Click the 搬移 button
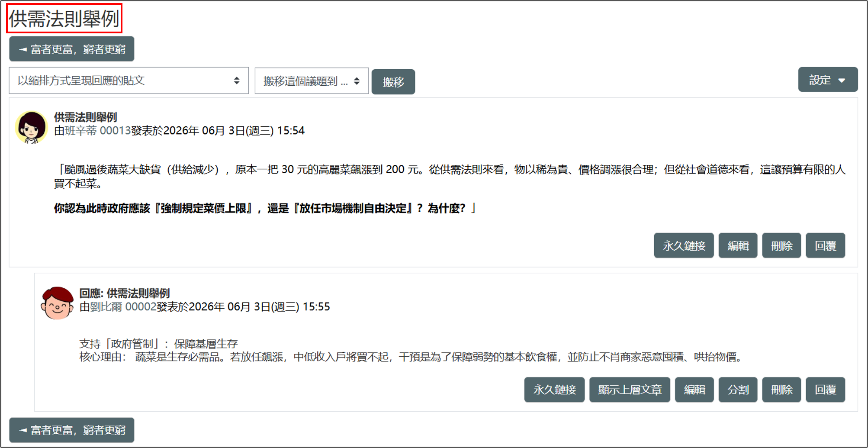 coord(393,82)
